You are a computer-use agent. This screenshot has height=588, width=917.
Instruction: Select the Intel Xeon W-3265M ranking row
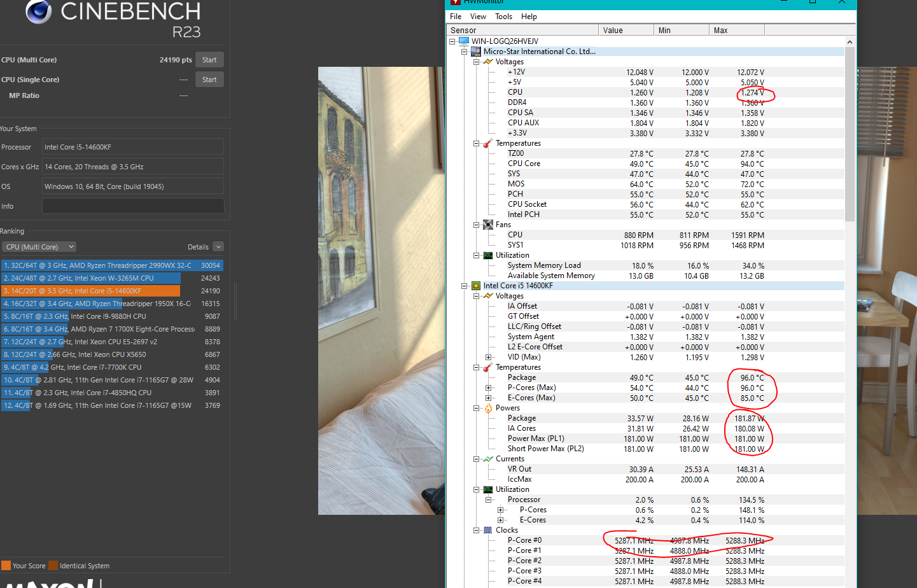pyautogui.click(x=112, y=278)
